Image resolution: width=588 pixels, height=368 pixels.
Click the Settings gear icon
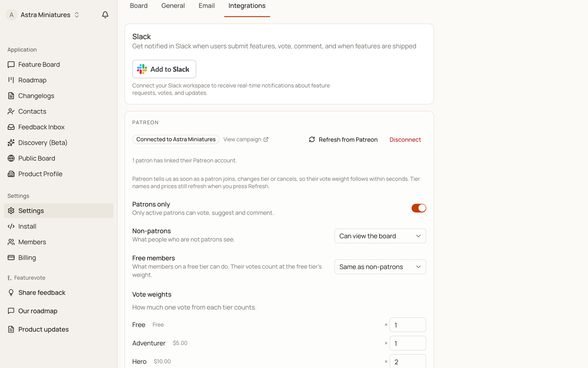point(11,210)
